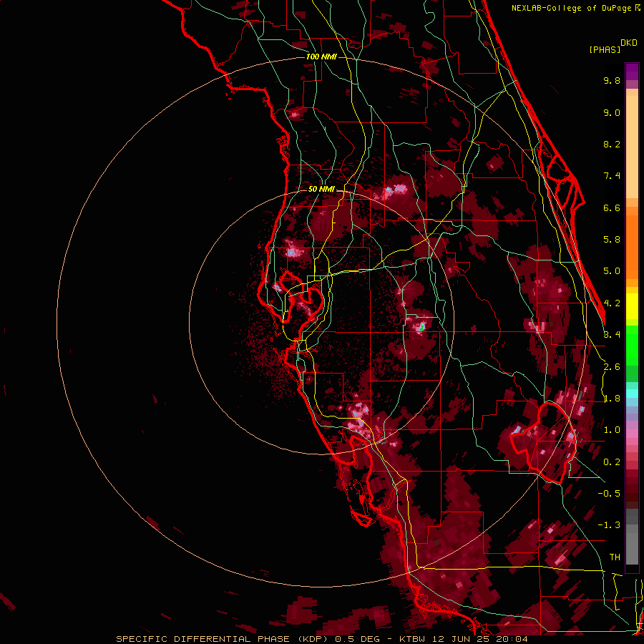The image size is (644, 644).
Task: Click the [PHAS] unit label
Action: [x=605, y=50]
